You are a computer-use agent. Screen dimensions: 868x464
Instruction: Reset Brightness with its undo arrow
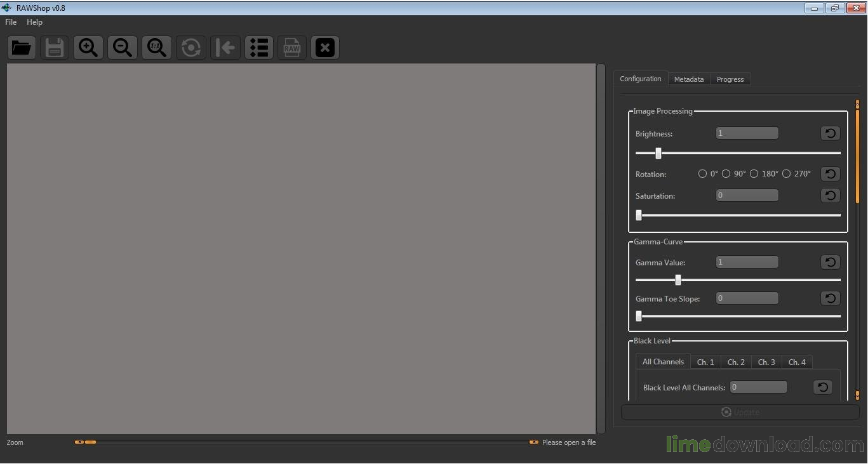pyautogui.click(x=830, y=133)
